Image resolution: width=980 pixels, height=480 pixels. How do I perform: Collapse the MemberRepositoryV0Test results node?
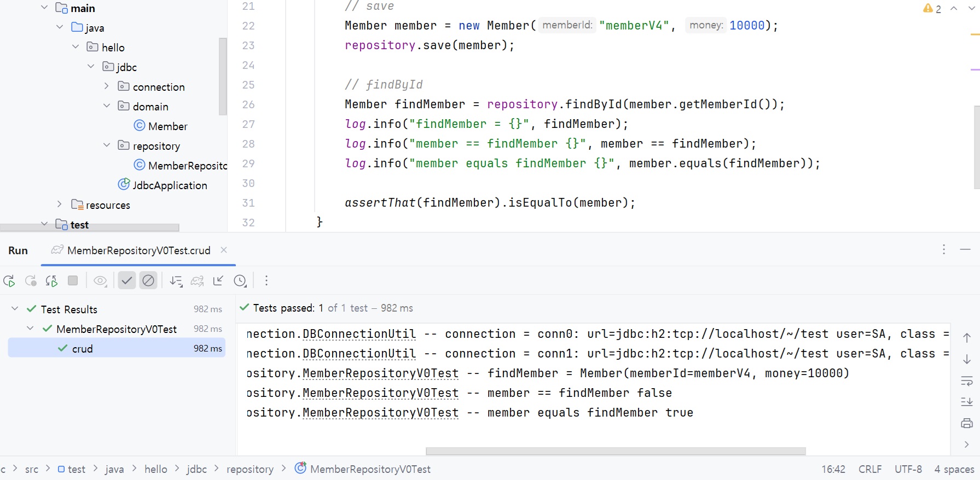pos(31,329)
